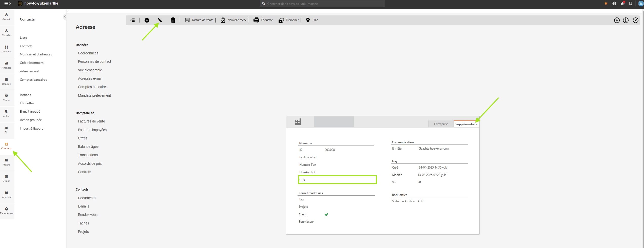Image resolution: width=644 pixels, height=248 pixels.
Task: Click the circled plus icon at toolbar end
Action: 617,20
